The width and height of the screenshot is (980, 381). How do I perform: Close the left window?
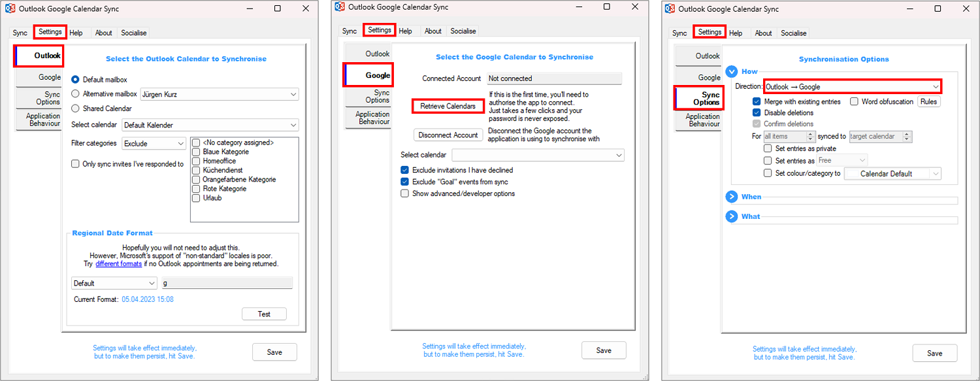tap(306, 8)
